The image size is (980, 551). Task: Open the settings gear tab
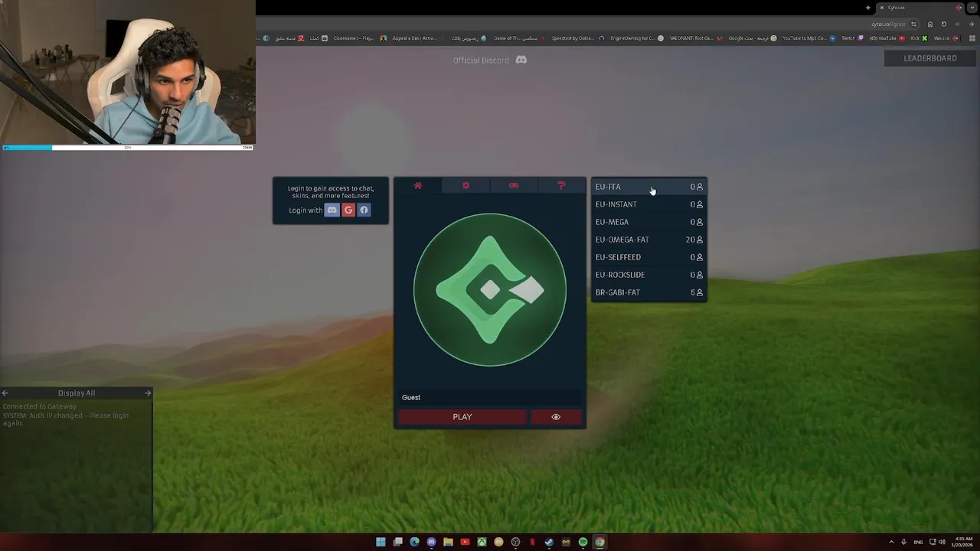465,185
